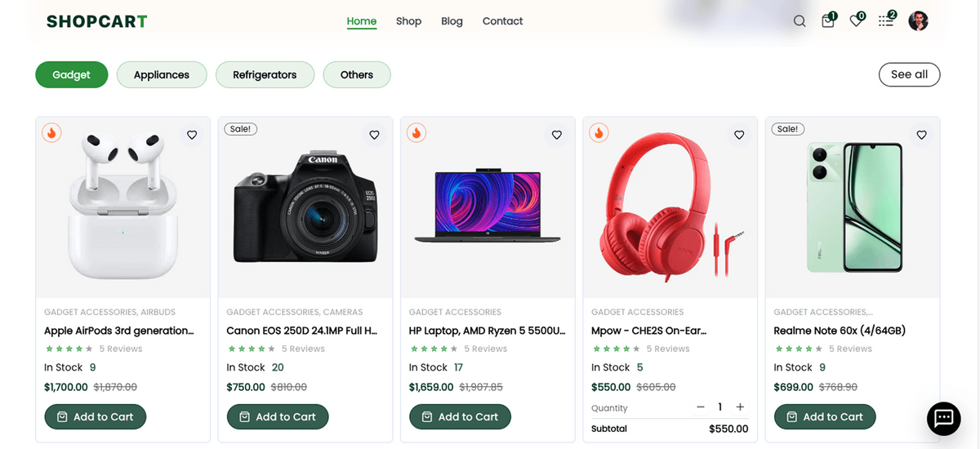Viewport: 980px width, 449px height.
Task: Toggle wishlist heart on Canon EOS camera
Action: [374, 135]
